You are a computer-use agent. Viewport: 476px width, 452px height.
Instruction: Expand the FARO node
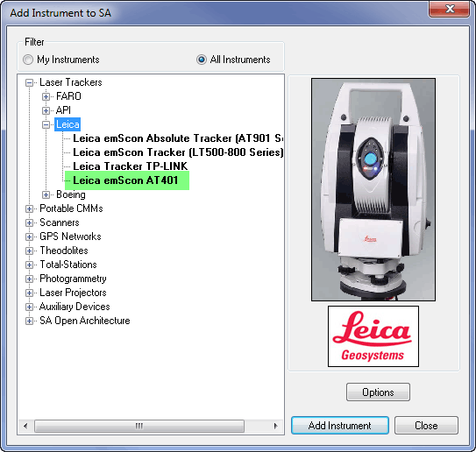(x=46, y=96)
